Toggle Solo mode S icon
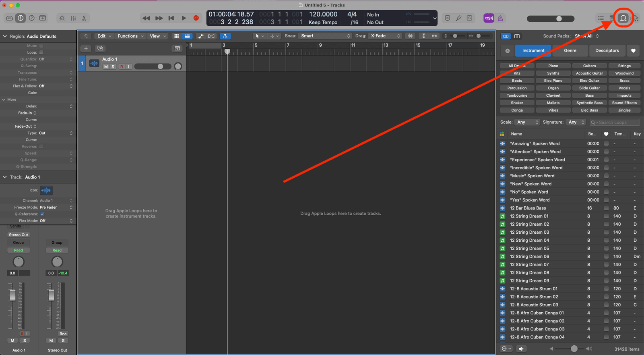The image size is (644, 355). point(469,18)
